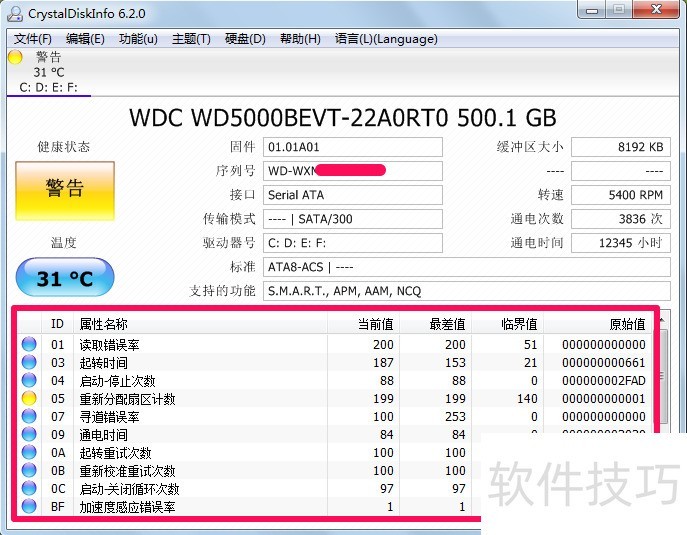Open the 功能(u) menu

click(138, 39)
